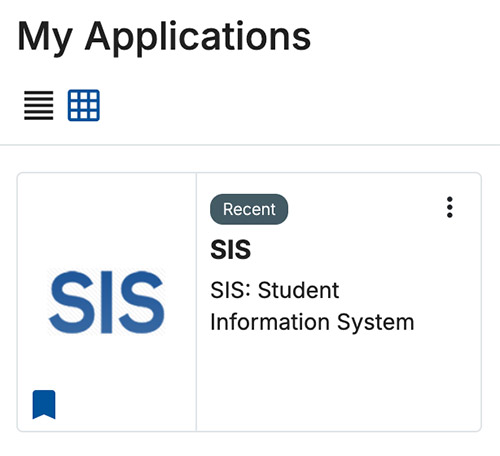Viewport: 500px width, 456px height.
Task: Show applications as horizontal lines list
Action: coord(39,105)
